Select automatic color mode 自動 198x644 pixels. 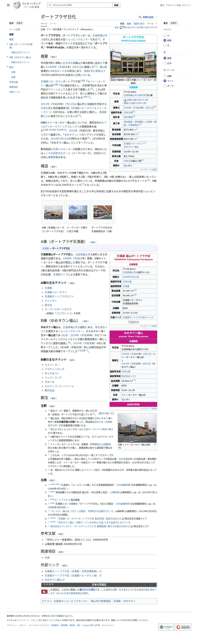tap(165, 76)
